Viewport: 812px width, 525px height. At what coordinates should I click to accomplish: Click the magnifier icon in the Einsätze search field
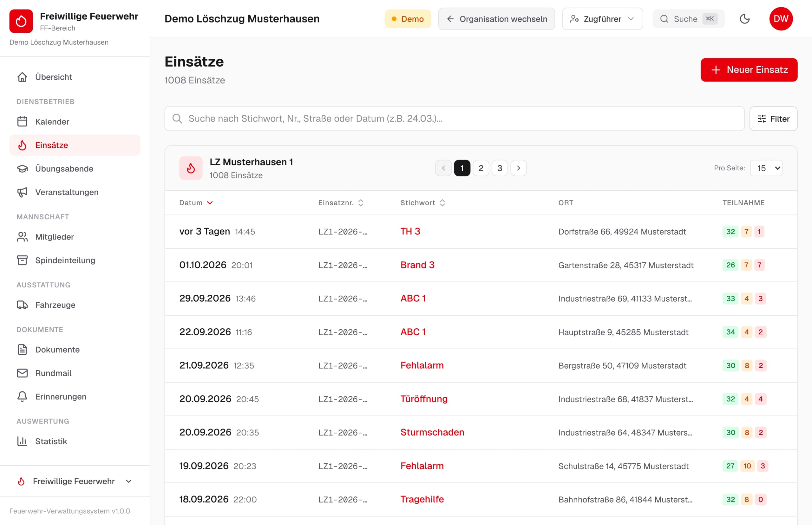177,119
